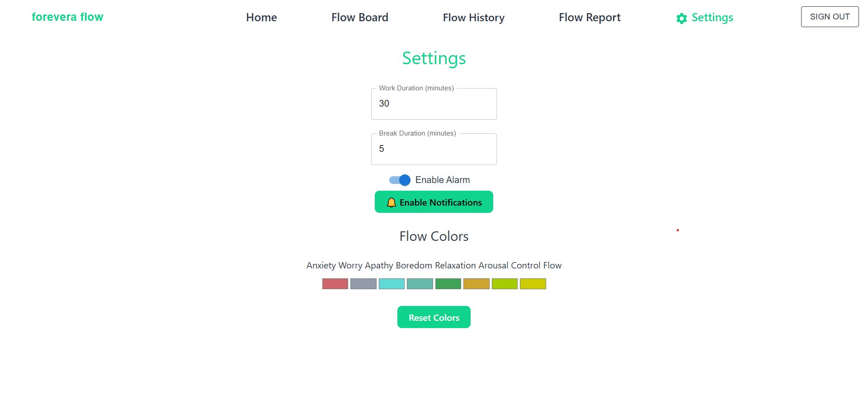This screenshot has height=418, width=868.
Task: Select the Boredom teal color swatch
Action: pyautogui.click(x=420, y=283)
